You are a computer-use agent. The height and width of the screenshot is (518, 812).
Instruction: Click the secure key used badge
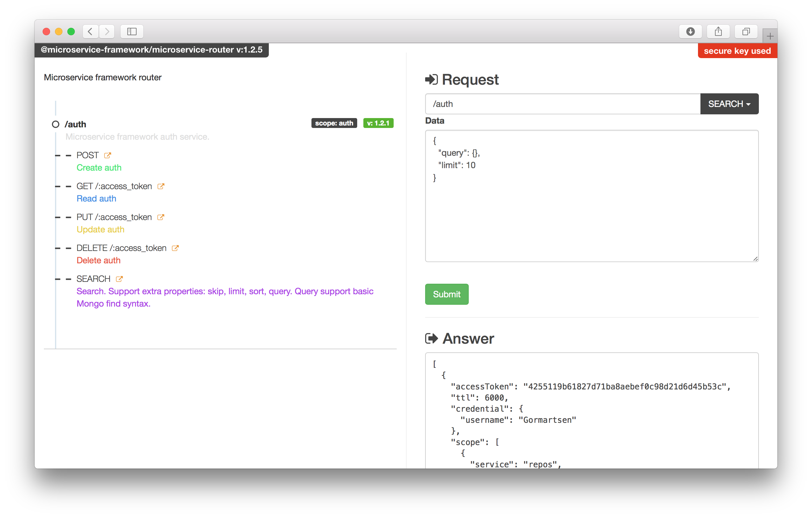click(738, 51)
